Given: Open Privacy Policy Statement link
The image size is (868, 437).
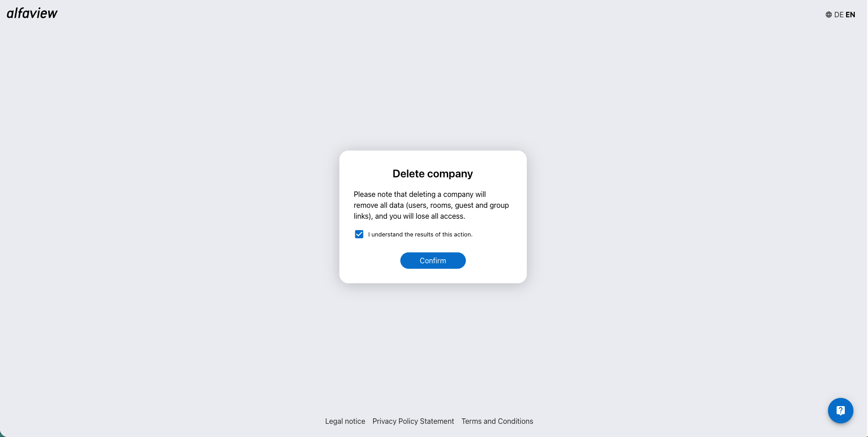Looking at the screenshot, I should (x=413, y=421).
